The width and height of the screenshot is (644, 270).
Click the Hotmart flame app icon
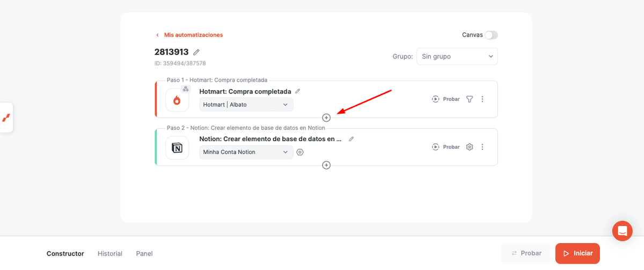coord(177,100)
